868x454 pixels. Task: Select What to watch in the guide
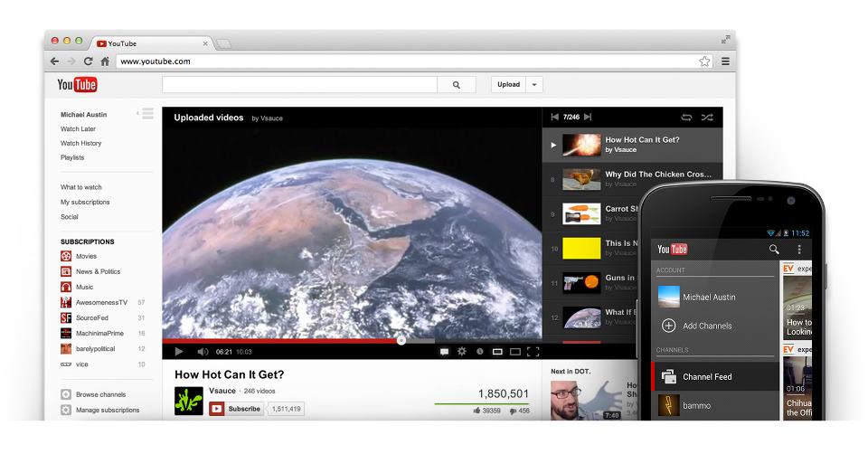tap(80, 187)
